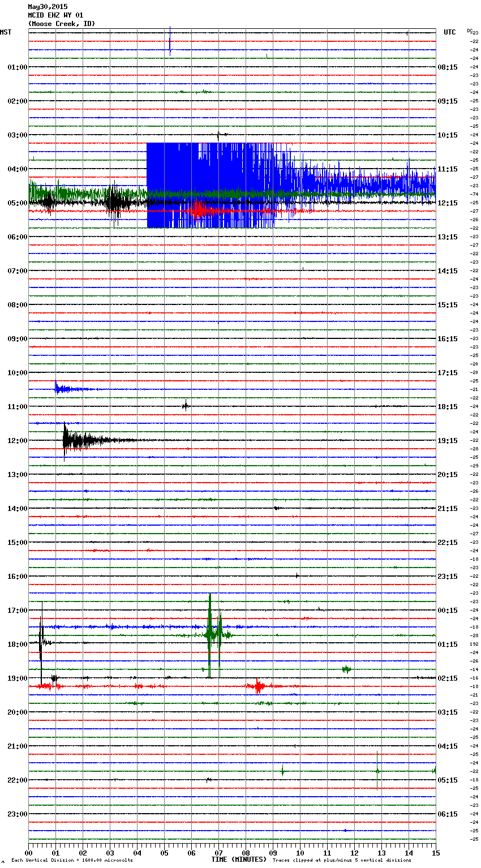Screen dimensions: 481x868
Task: Select the 06:00 MST row label
Action: [x=18, y=237]
